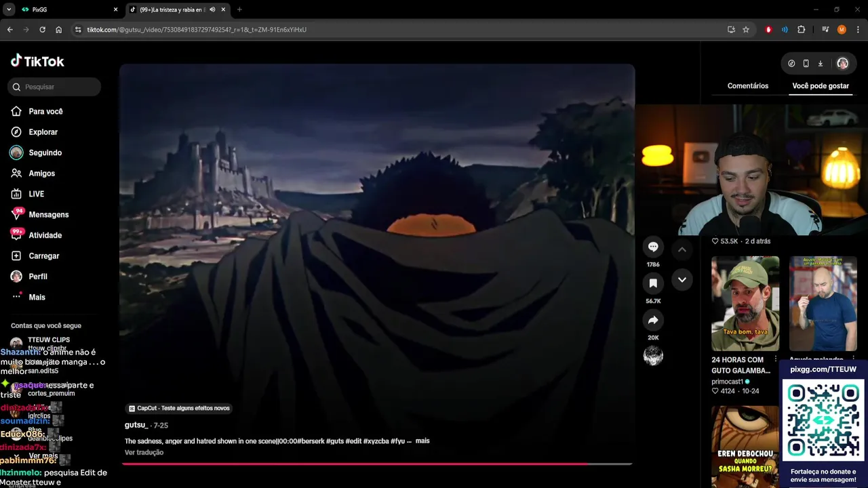
Task: Open the Explorar page
Action: coord(35,132)
